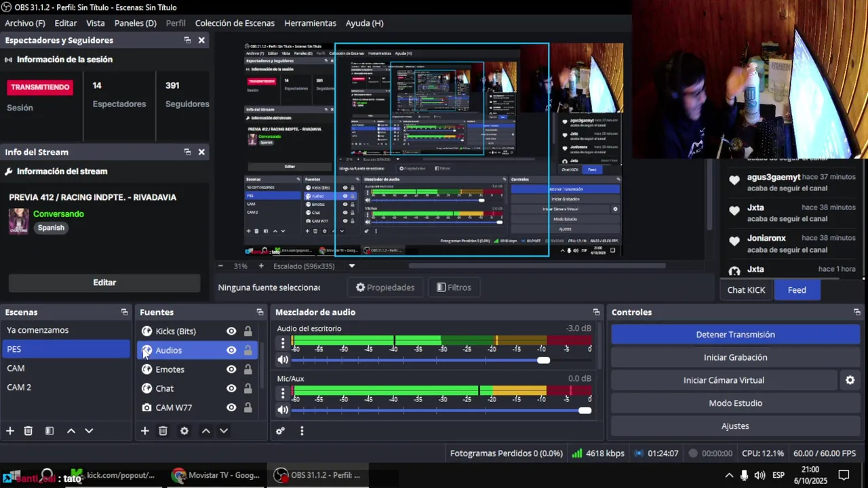
Task: Click Detener Transmisión button
Action: pos(735,334)
